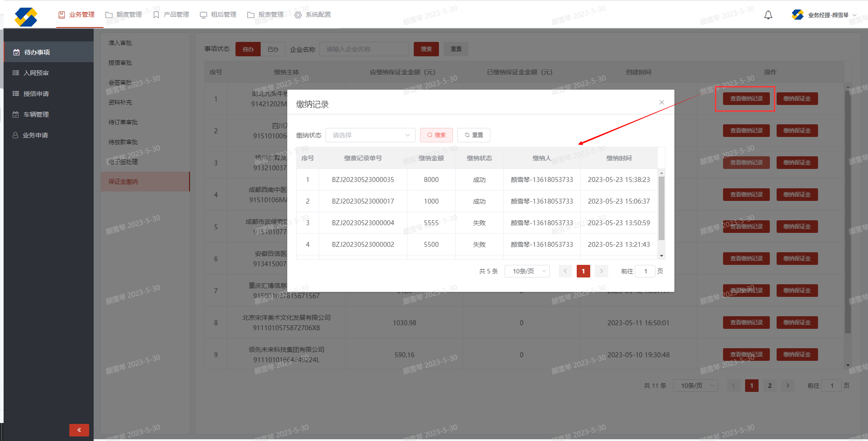The image size is (868, 441).
Task: Click the dialog table's vertical scrollbar
Action: 661,208
